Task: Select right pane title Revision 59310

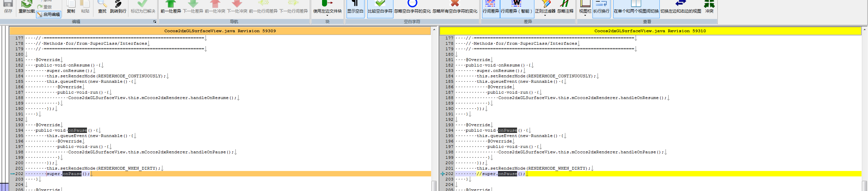Action: coord(650,31)
